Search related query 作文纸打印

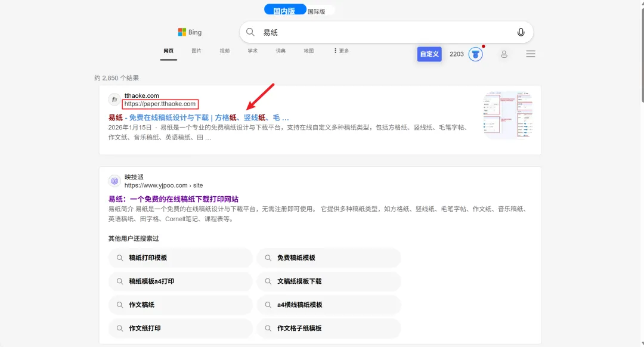pyautogui.click(x=180, y=328)
